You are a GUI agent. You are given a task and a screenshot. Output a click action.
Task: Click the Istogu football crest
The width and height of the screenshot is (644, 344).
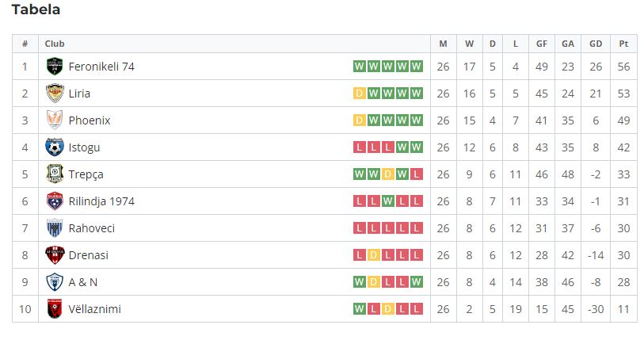click(54, 147)
